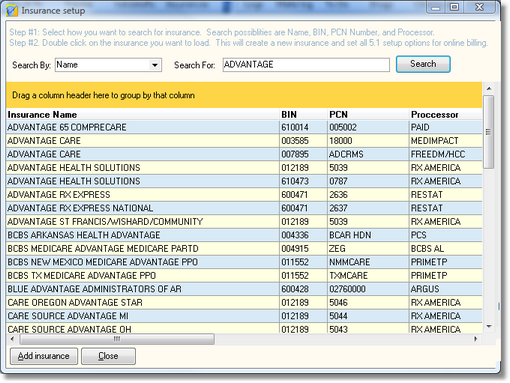
Task: Sort by Insurance Name column header
Action: click(143, 115)
